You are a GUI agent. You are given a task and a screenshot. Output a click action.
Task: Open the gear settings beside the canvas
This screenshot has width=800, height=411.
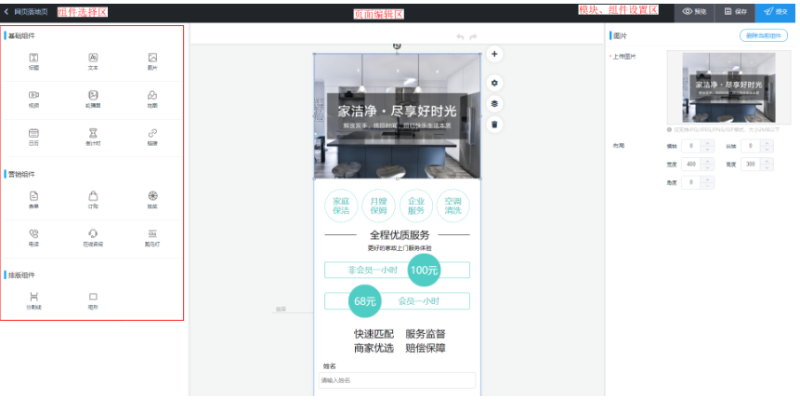494,83
